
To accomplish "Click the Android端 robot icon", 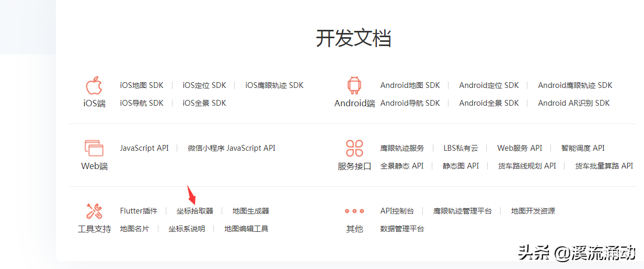I will click(x=354, y=85).
